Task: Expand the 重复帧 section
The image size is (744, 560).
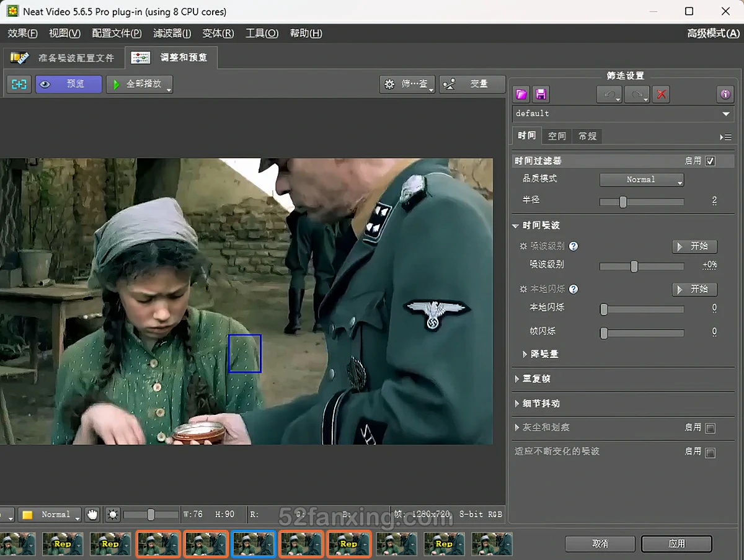Action: click(516, 379)
